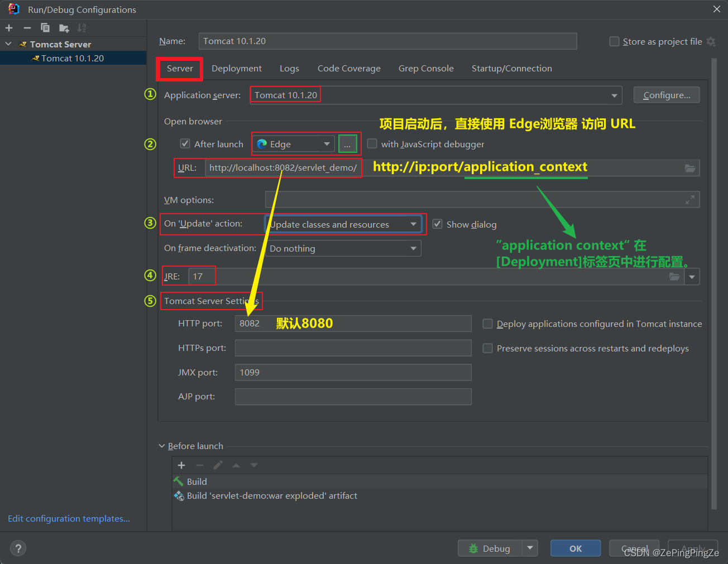Browse JRE folder icon

(674, 276)
